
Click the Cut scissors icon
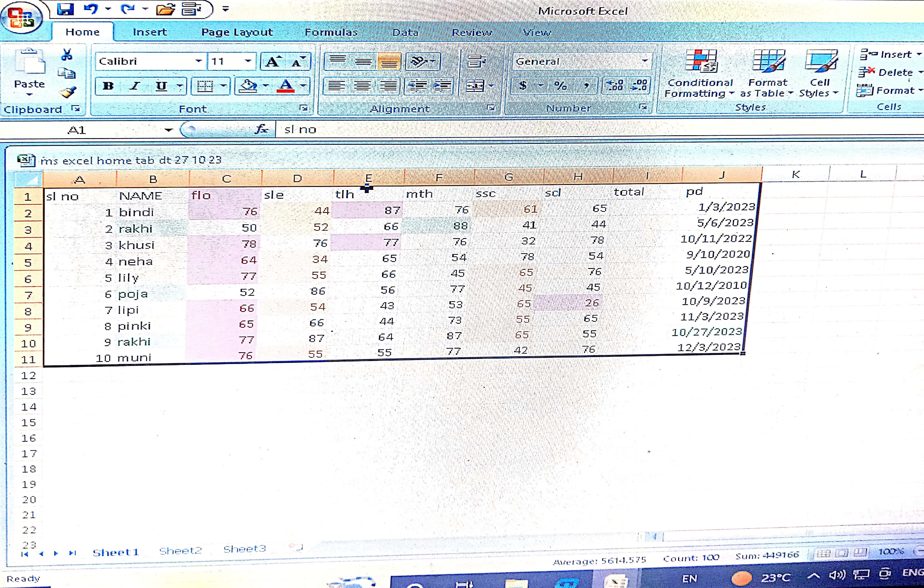coord(67,55)
